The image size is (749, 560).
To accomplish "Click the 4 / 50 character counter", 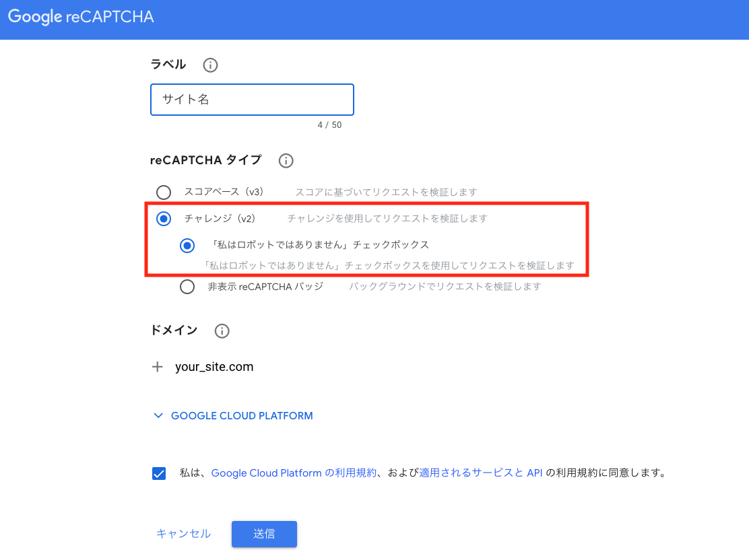I will pyautogui.click(x=329, y=125).
